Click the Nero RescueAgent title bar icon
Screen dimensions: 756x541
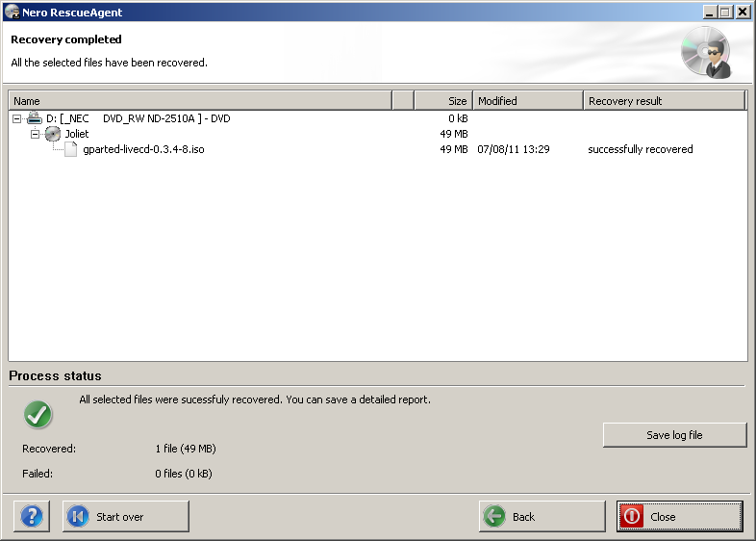click(x=13, y=13)
